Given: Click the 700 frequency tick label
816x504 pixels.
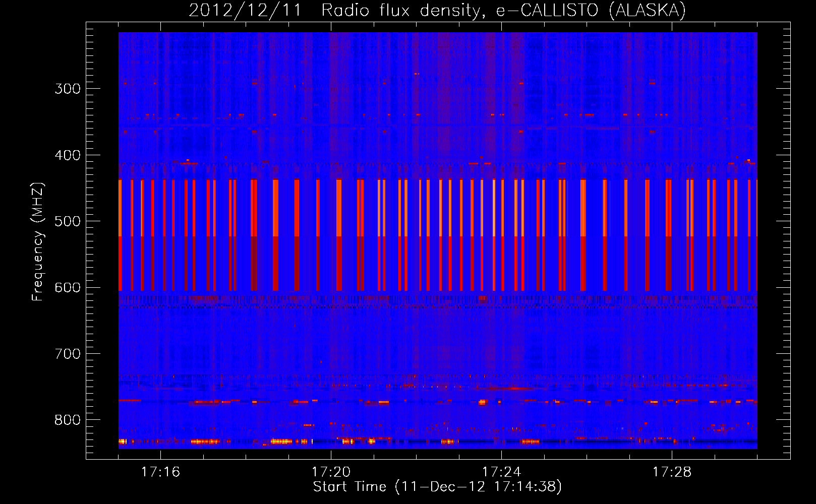Looking at the screenshot, I should (x=68, y=354).
